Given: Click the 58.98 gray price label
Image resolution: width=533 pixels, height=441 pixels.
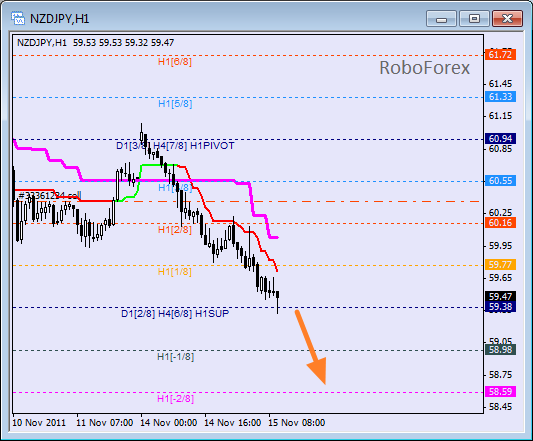Looking at the screenshot, I should point(500,349).
